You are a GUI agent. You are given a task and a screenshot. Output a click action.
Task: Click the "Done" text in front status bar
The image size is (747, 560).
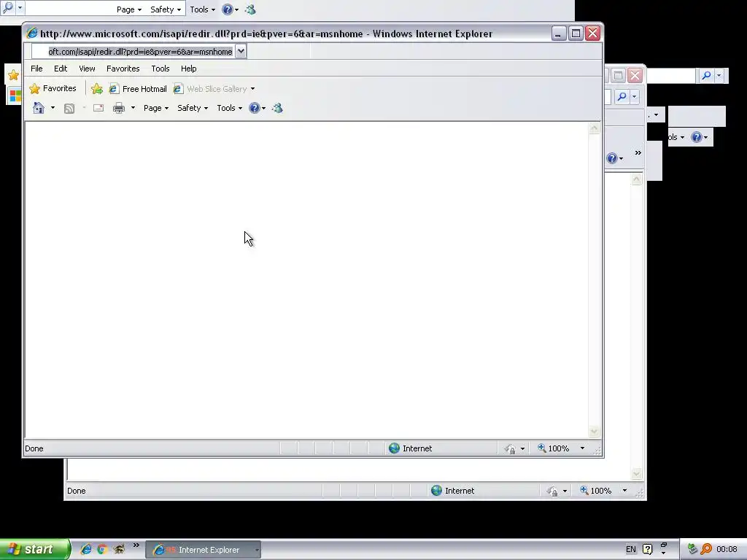(34, 448)
